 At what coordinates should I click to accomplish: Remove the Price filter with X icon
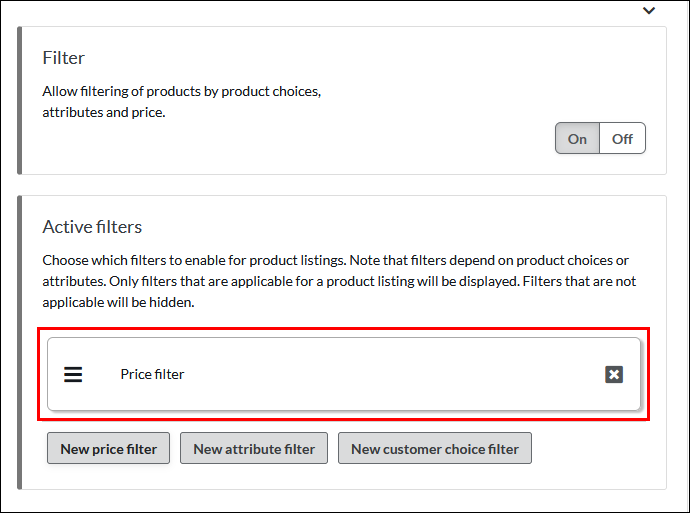[x=614, y=374]
